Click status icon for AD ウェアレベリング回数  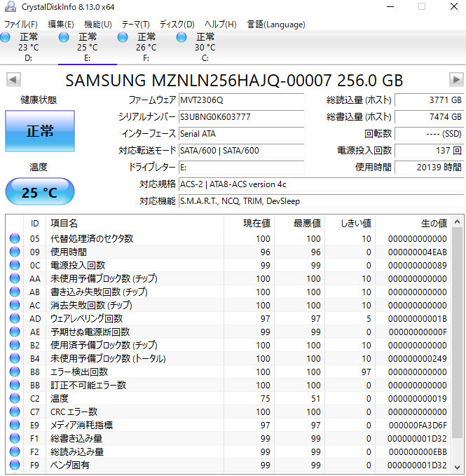click(15, 318)
